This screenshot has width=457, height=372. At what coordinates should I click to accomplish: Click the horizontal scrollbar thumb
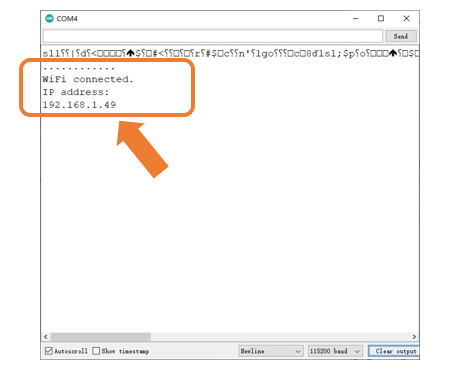pyautogui.click(x=101, y=337)
